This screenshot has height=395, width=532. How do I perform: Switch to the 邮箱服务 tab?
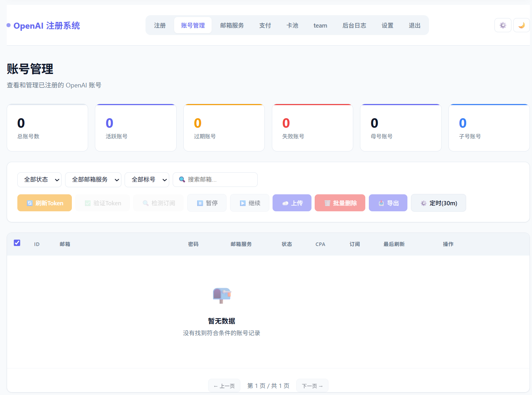pos(232,25)
